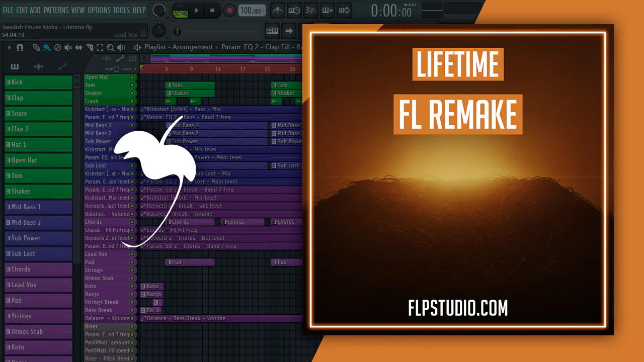The height and width of the screenshot is (362, 644).
Task: Click the metronome icon
Action: point(277,10)
